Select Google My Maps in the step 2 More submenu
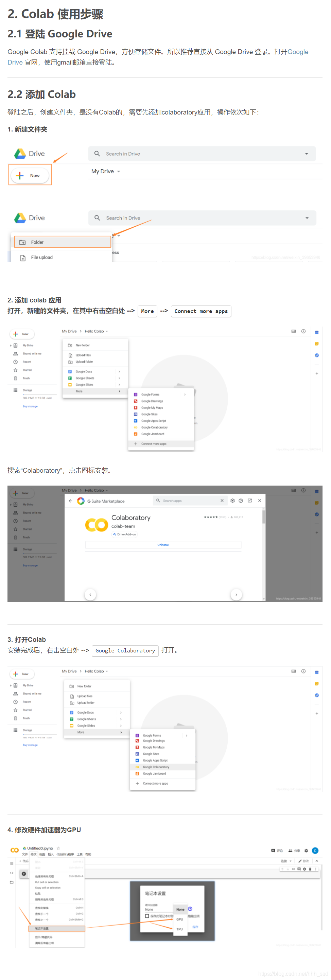The width and height of the screenshot is (331, 980). pos(161,407)
